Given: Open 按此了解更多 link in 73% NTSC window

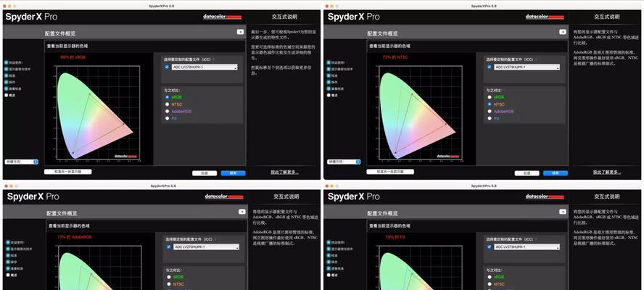Looking at the screenshot, I should (607, 172).
